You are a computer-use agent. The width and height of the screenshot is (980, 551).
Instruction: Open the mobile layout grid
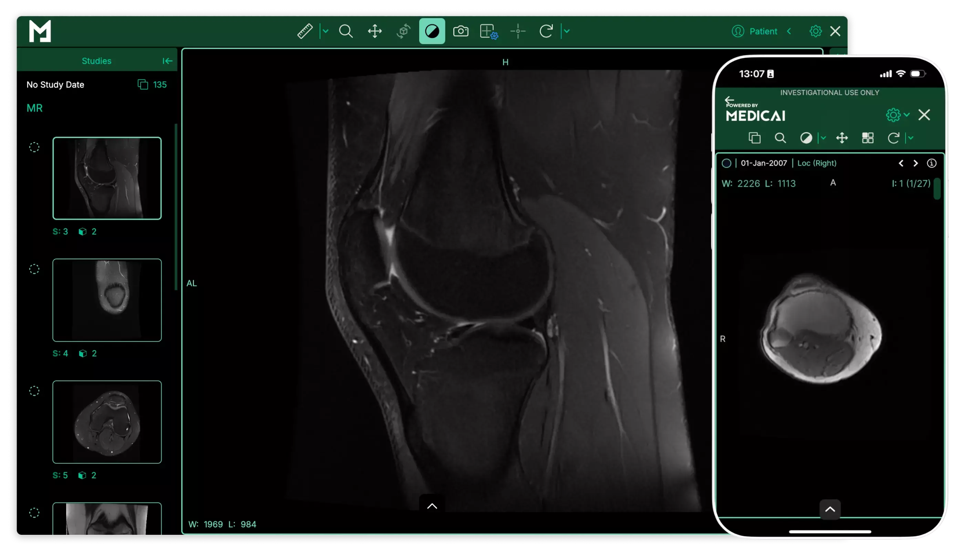[x=868, y=138]
